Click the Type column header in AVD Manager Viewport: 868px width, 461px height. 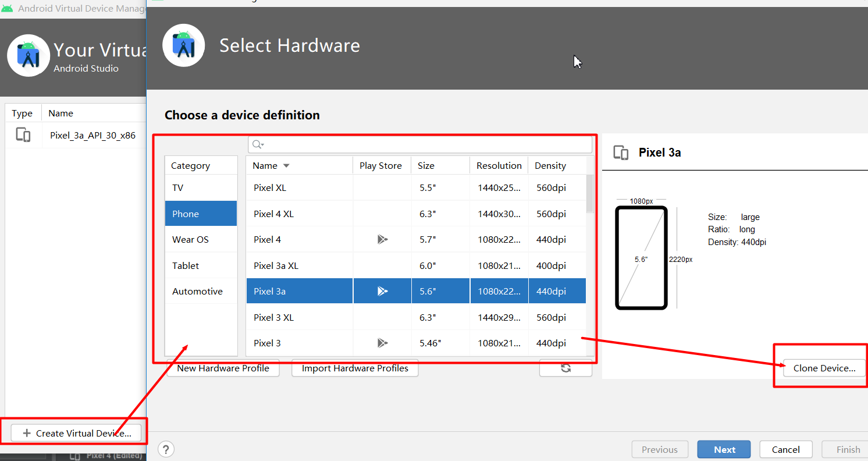(23, 113)
